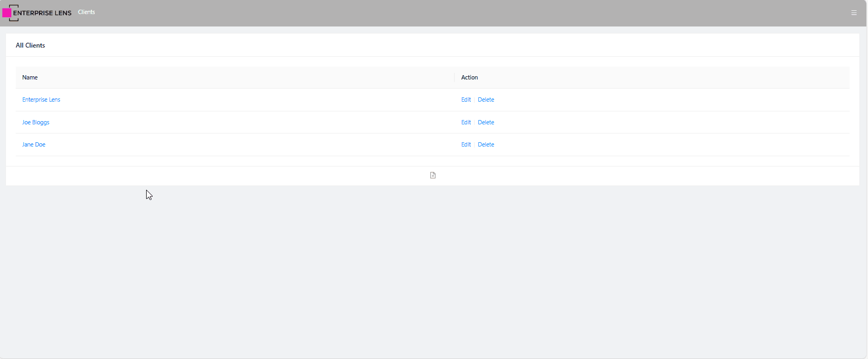
Task: Edit the Joe Bloggs client
Action: pos(465,123)
